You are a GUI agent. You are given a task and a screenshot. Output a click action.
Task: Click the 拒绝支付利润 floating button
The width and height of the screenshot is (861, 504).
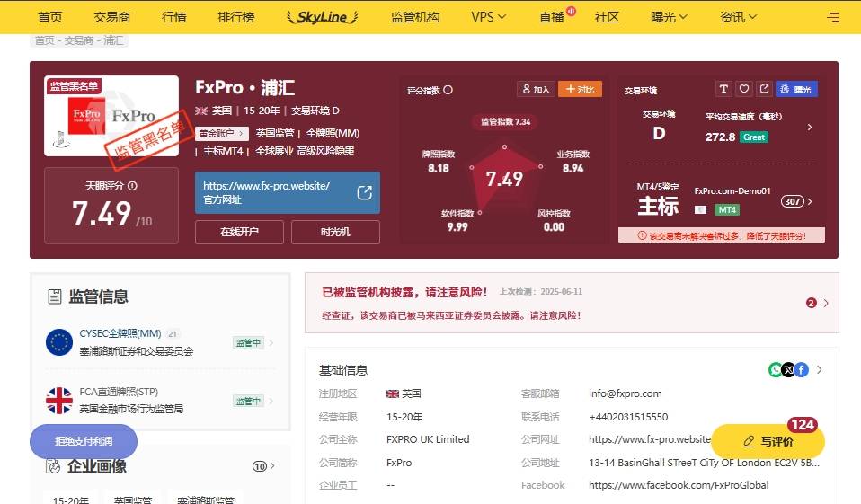84,441
